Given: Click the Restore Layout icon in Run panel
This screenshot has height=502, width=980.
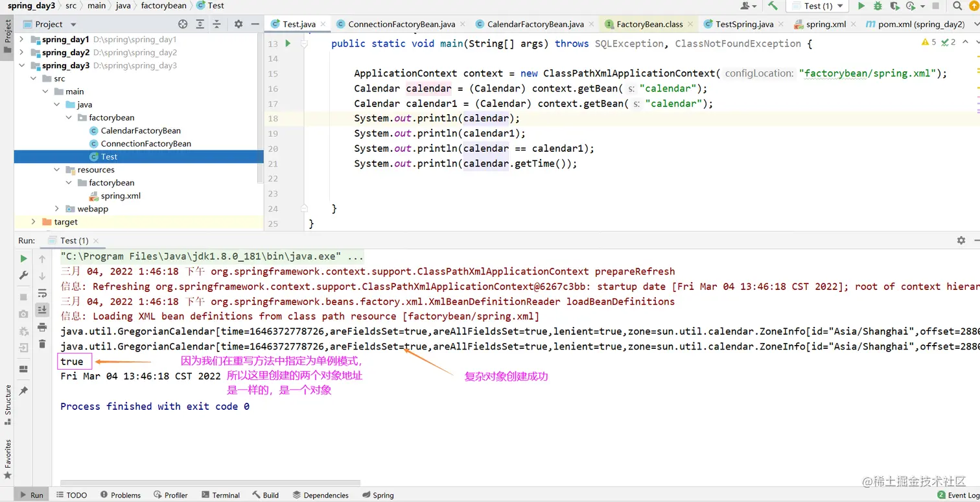Looking at the screenshot, I should point(24,369).
